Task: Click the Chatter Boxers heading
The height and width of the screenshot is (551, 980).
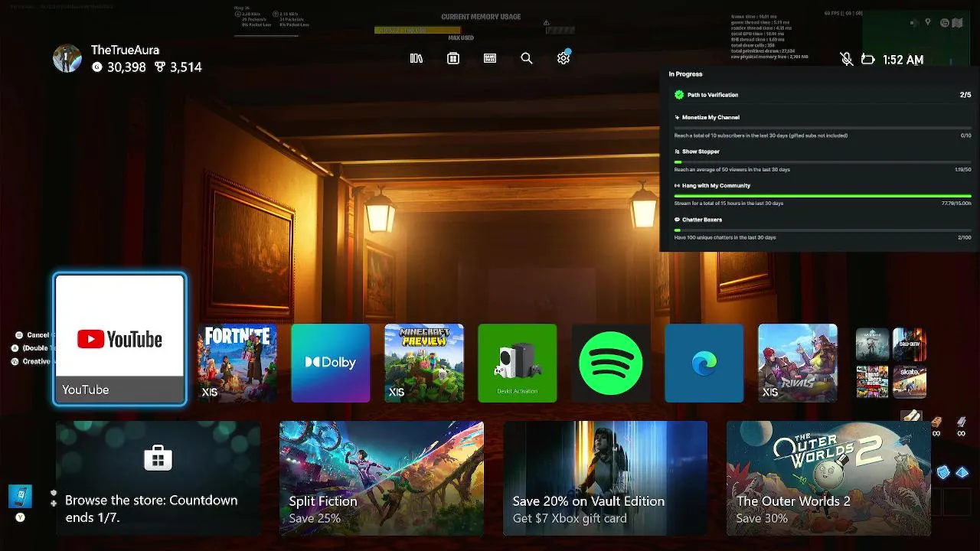Action: click(x=702, y=220)
